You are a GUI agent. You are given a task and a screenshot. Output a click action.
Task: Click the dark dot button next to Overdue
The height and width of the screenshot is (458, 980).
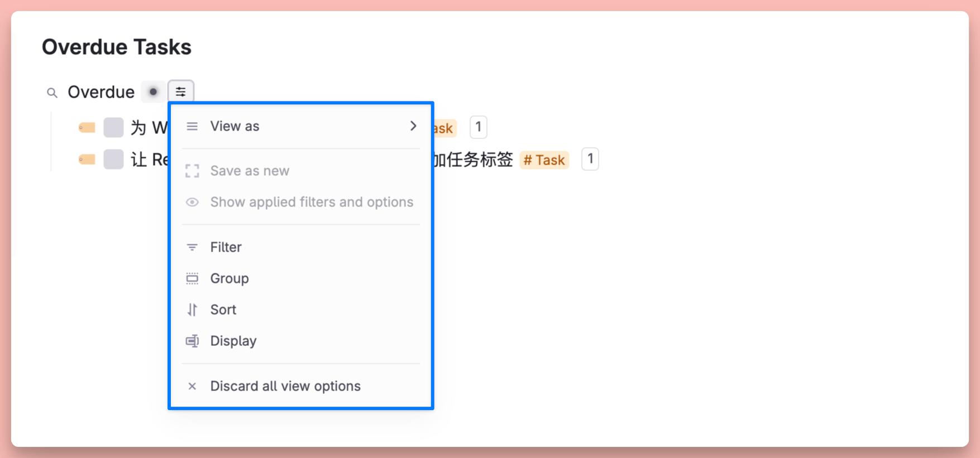153,91
